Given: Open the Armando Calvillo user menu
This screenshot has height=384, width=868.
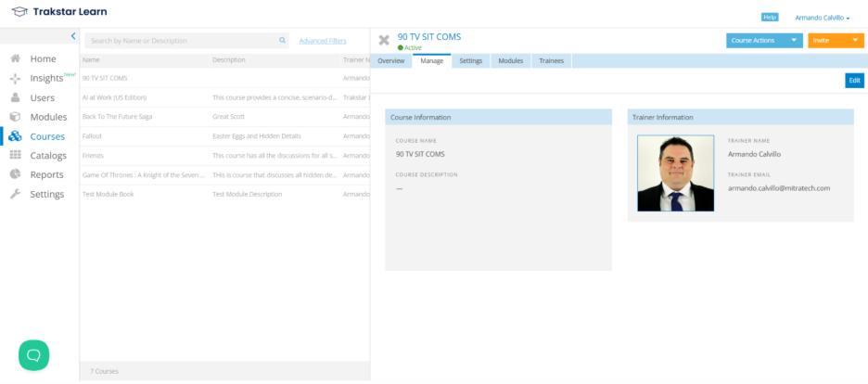Looking at the screenshot, I should click(x=822, y=18).
